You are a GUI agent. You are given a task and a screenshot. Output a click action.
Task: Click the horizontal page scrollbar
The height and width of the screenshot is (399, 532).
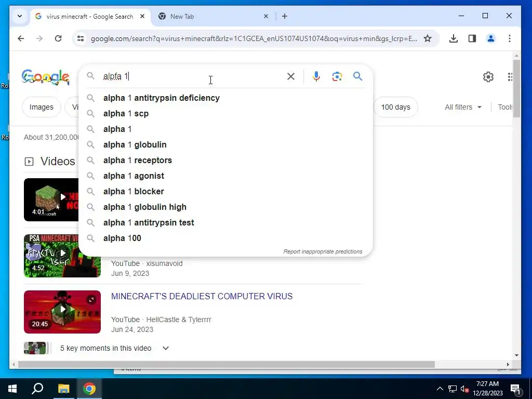[x=227, y=364]
